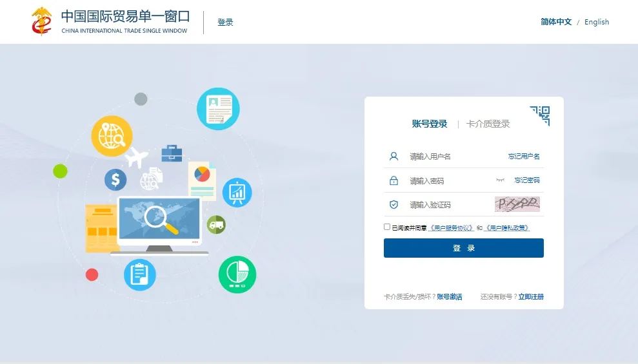This screenshot has width=638, height=364.
Task: Click the password input field
Action: click(x=448, y=181)
